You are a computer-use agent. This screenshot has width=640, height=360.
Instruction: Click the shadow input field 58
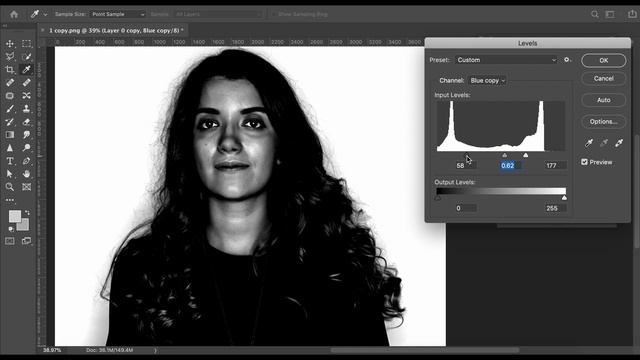coord(465,165)
